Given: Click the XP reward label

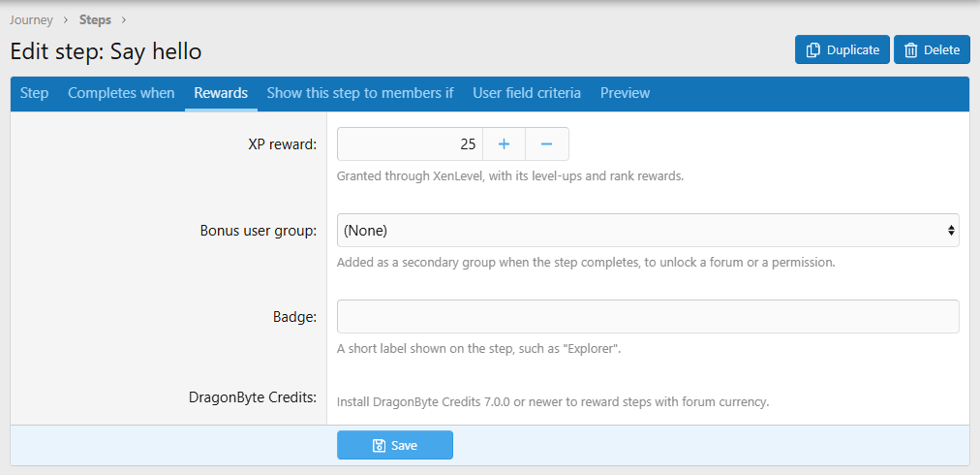Looking at the screenshot, I should (x=283, y=144).
